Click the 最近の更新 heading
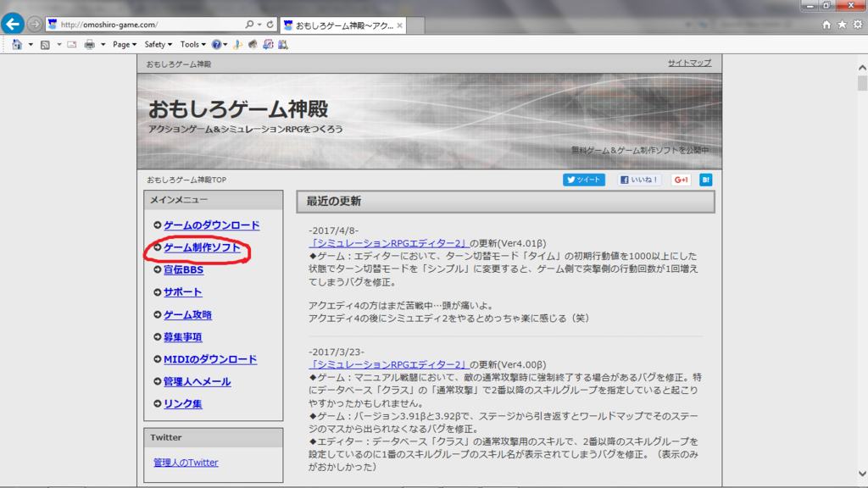 (x=334, y=202)
